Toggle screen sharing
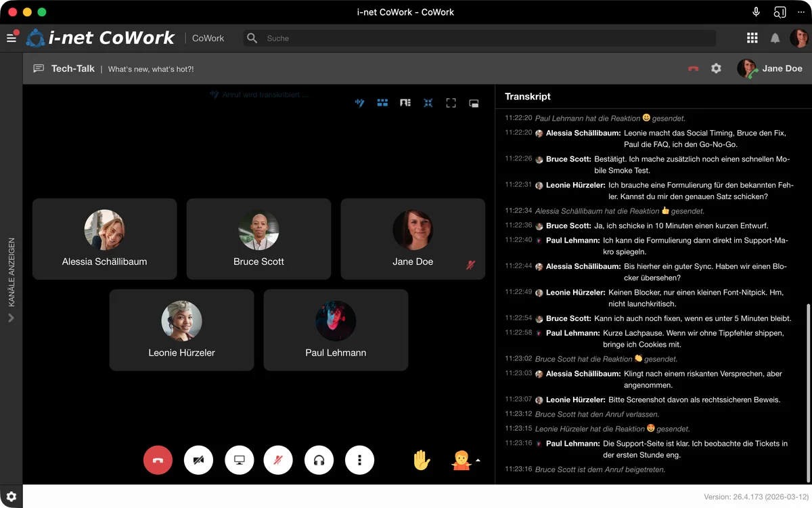Viewport: 812px width, 508px height. [x=239, y=460]
